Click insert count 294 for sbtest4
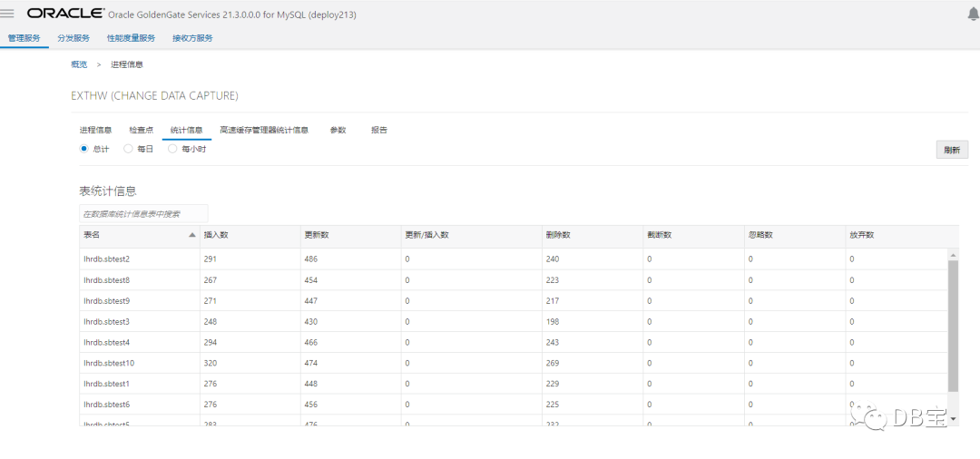Viewport: 980px width, 459px height. 211,342
